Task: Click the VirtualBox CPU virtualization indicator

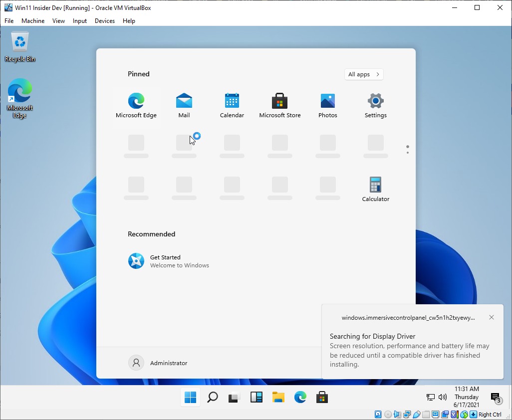Action: tap(454, 415)
